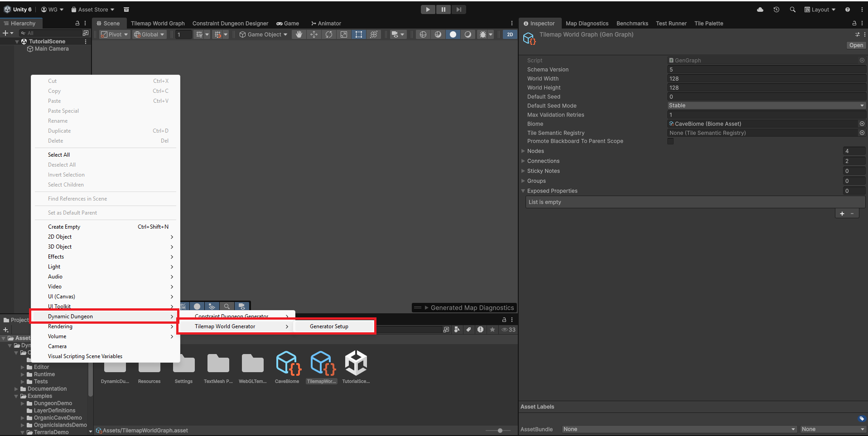Select Dynamic Dungeon context menu item
The image size is (868, 436).
click(105, 316)
